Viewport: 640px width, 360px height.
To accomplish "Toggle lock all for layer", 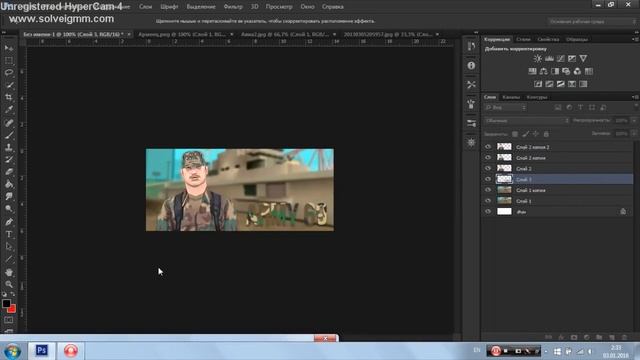I will click(x=547, y=134).
